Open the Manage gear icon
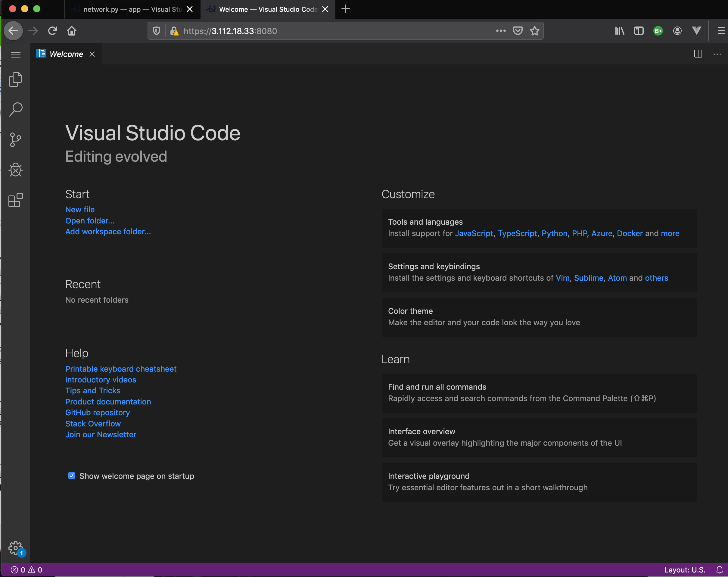The image size is (728, 577). (x=16, y=548)
